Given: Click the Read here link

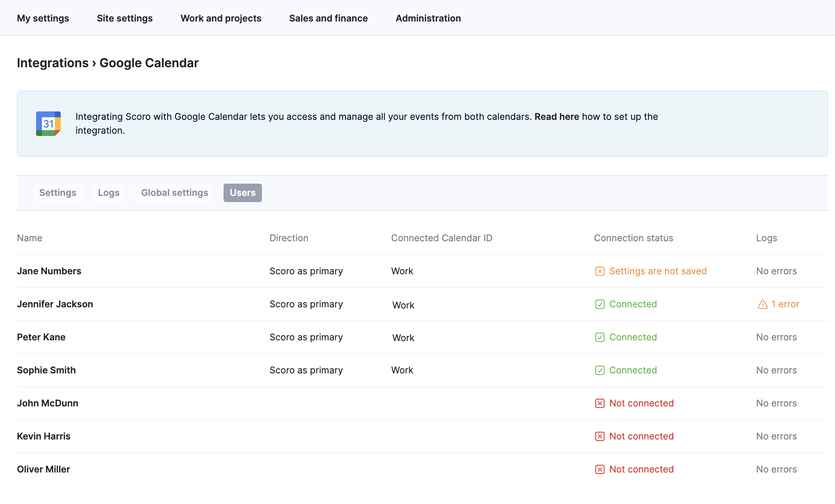Looking at the screenshot, I should pos(557,117).
